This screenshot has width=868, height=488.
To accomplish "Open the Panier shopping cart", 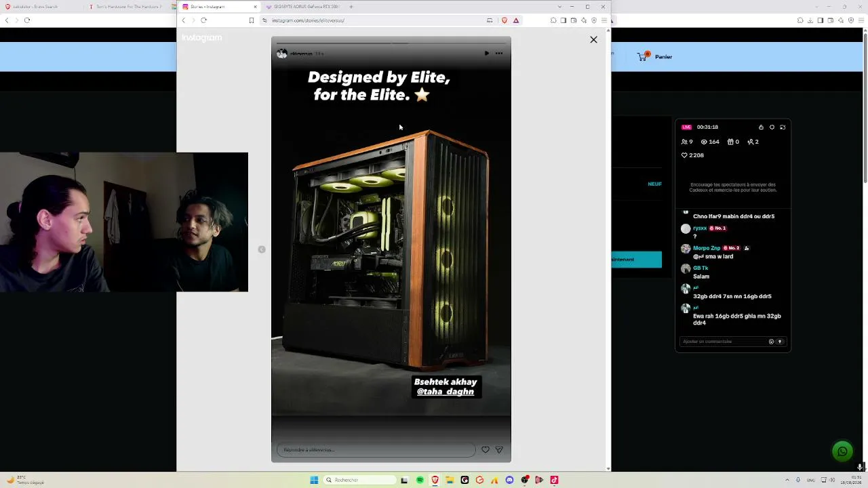I will tap(655, 57).
